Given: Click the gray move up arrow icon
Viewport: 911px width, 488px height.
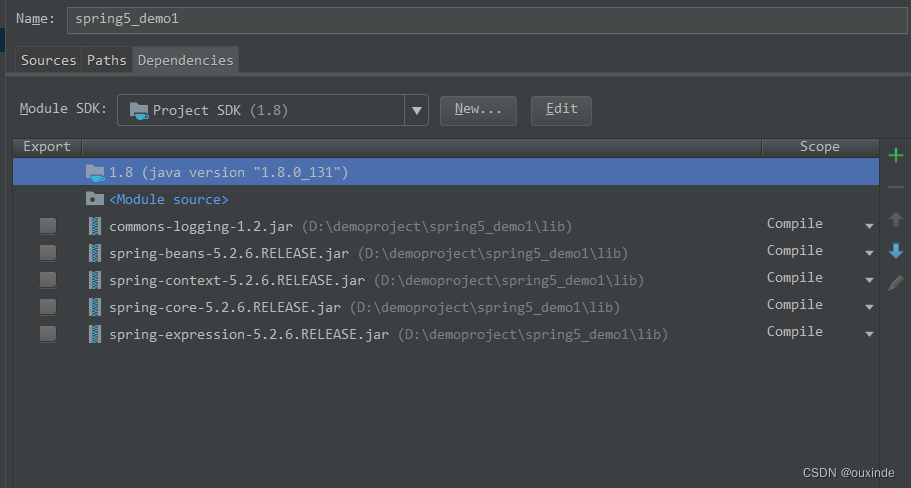Looking at the screenshot, I should pyautogui.click(x=895, y=219).
